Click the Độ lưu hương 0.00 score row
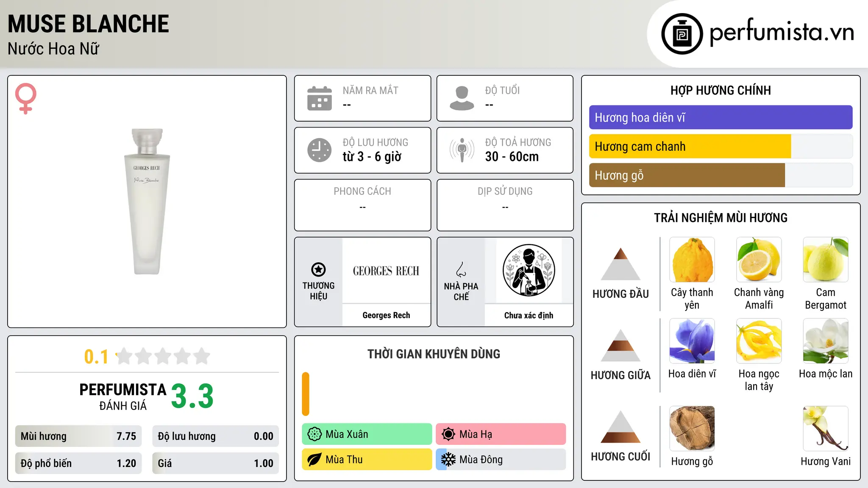868x488 pixels. pyautogui.click(x=216, y=436)
